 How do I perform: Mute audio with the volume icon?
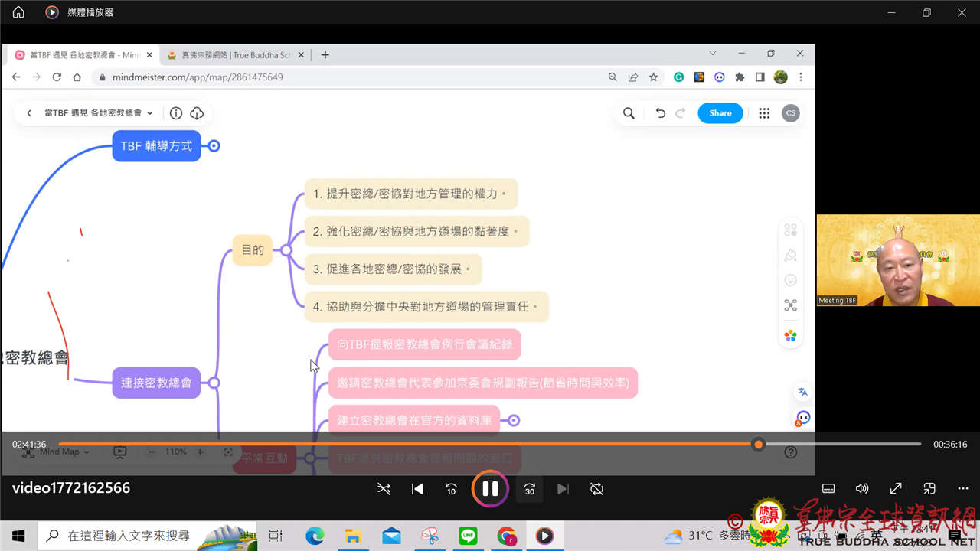click(862, 488)
